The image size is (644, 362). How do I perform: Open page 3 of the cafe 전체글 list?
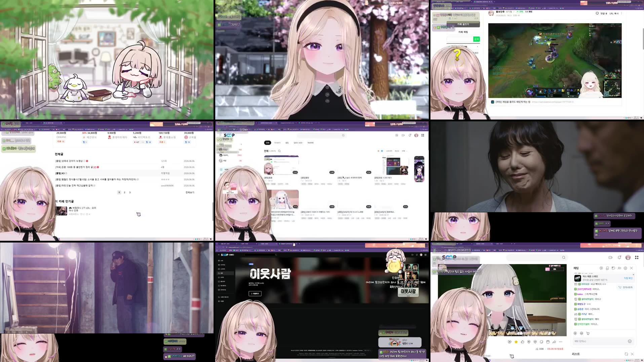[x=130, y=193]
